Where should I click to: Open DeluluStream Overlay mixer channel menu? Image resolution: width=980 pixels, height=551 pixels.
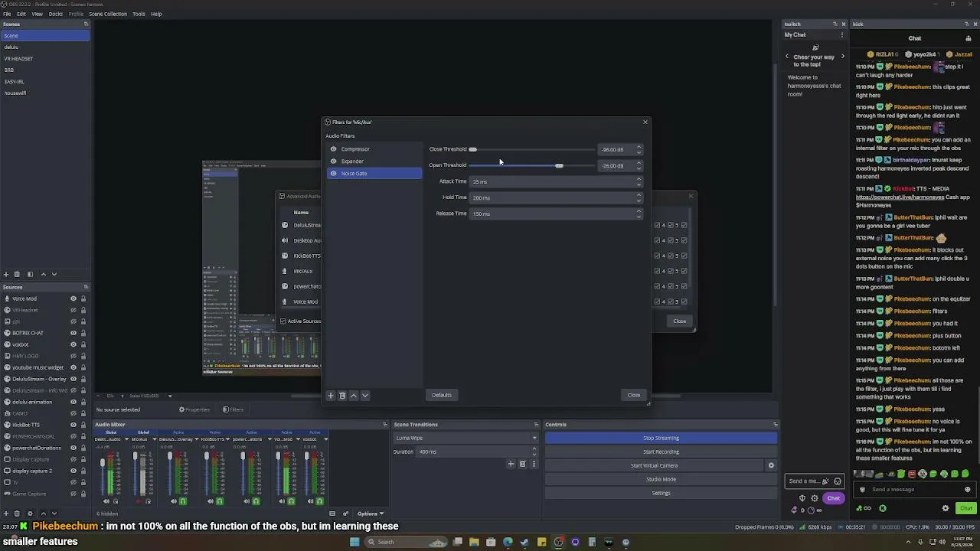click(x=198, y=439)
